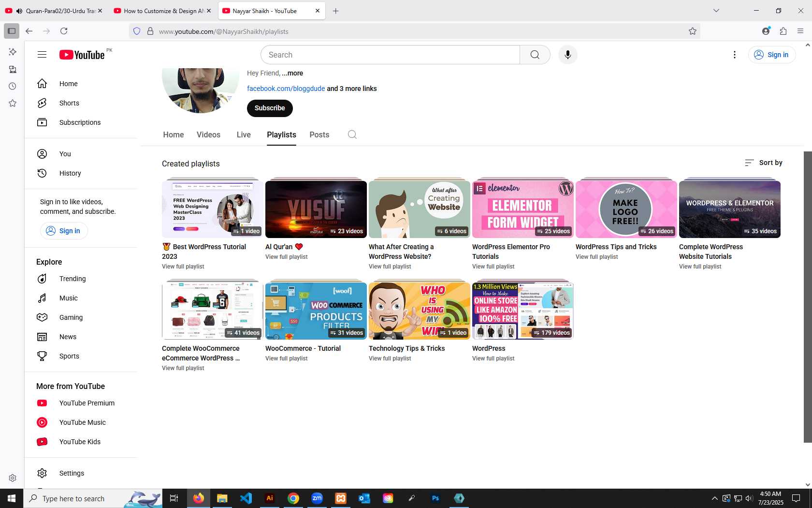Open Shorts in sidebar
812x508 pixels.
[x=81, y=103]
